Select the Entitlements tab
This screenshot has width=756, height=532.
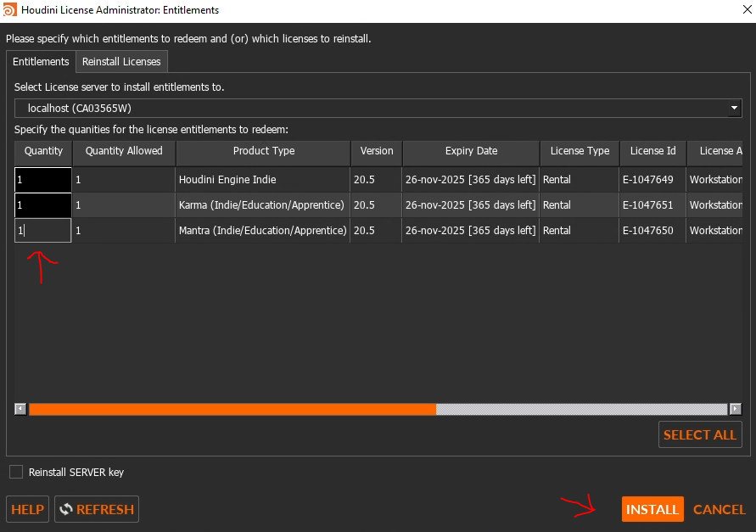[x=41, y=62]
